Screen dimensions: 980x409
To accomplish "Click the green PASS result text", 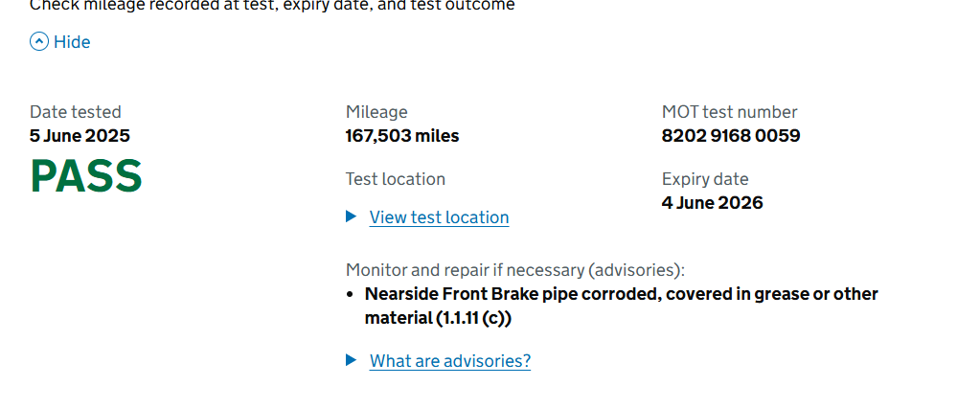I will pos(86,176).
